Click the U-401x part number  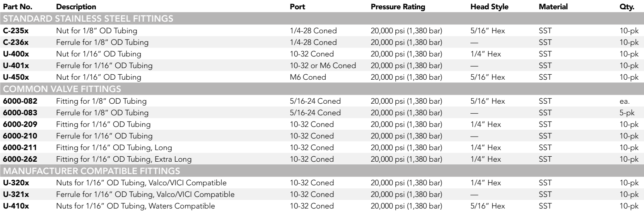tap(15, 66)
